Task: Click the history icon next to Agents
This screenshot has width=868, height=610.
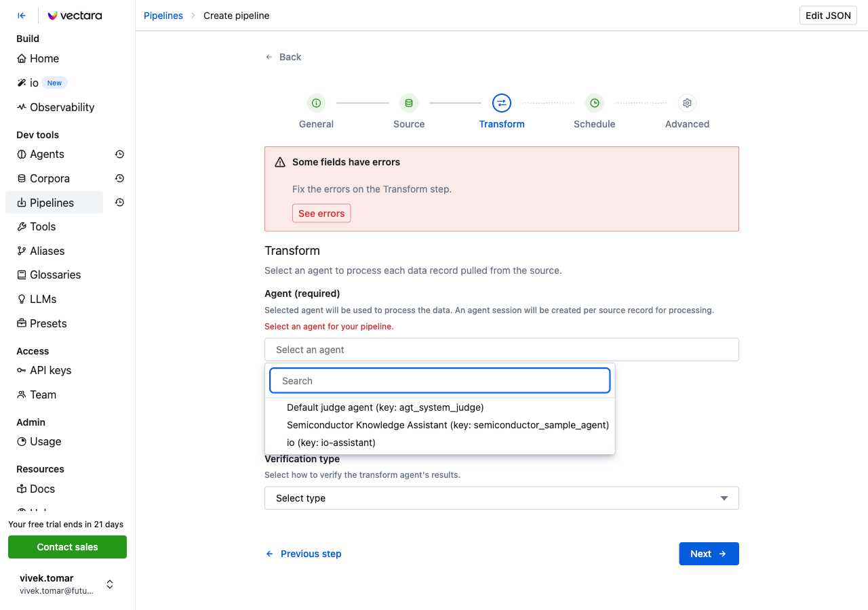Action: (x=119, y=154)
